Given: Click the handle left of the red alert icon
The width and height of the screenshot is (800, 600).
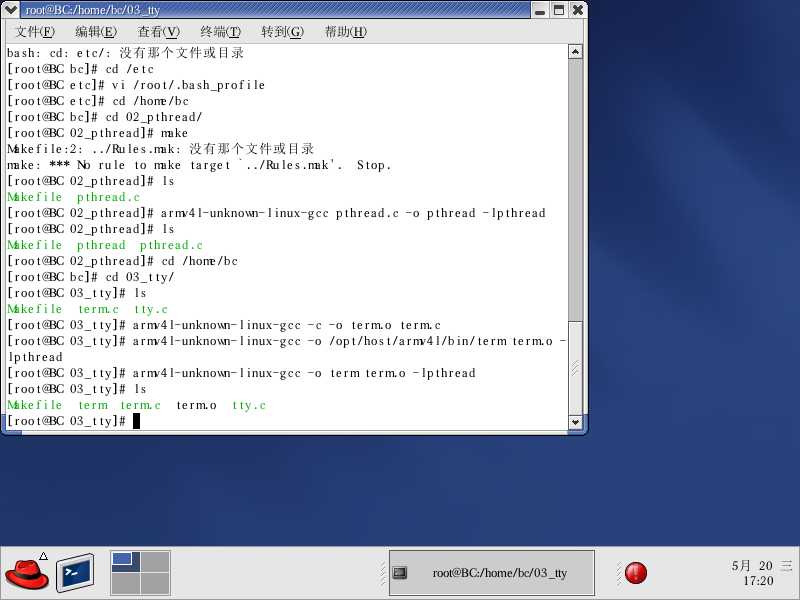Looking at the screenshot, I should tap(619, 573).
